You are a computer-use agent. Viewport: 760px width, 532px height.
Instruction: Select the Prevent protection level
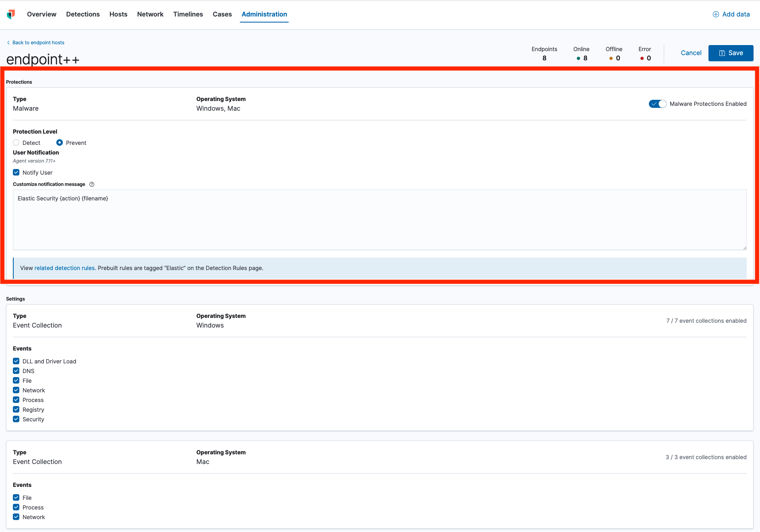coord(60,143)
